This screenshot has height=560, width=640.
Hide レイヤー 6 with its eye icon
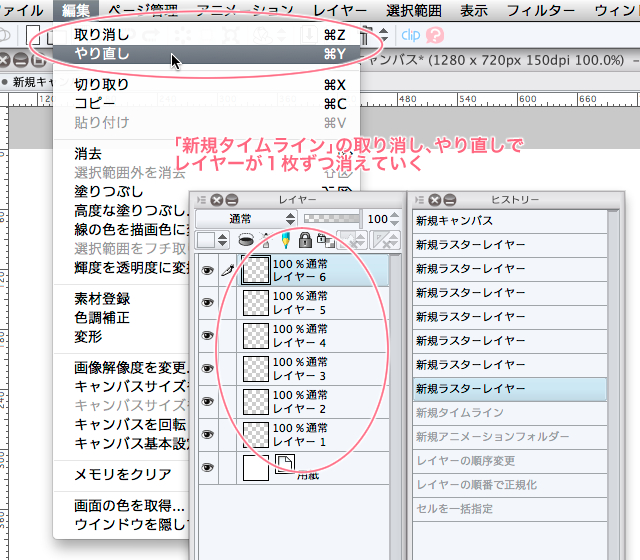coord(208,270)
